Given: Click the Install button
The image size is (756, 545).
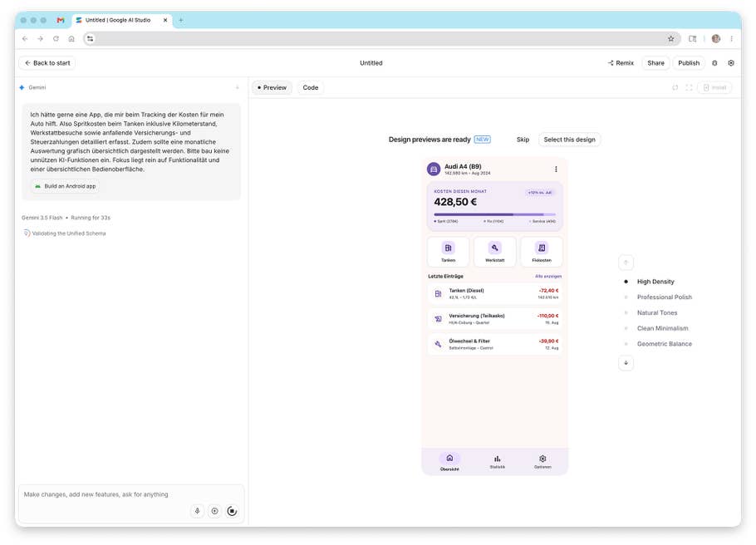Looking at the screenshot, I should pos(714,87).
